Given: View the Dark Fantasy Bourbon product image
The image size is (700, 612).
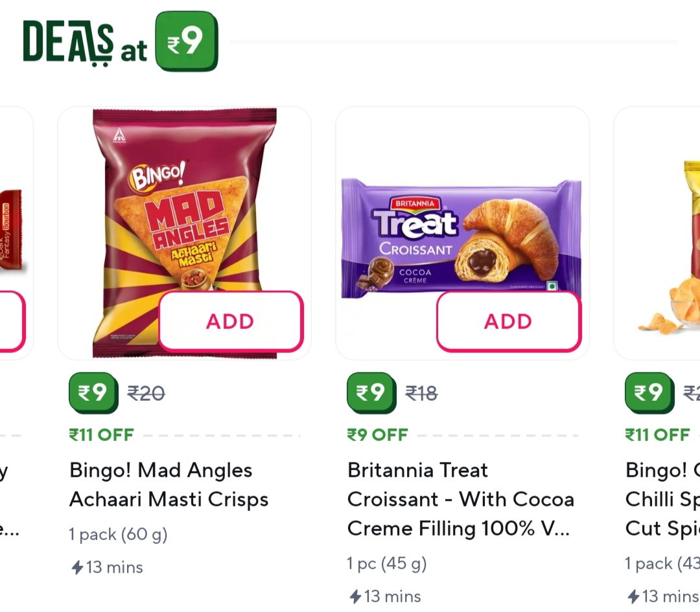Looking at the screenshot, I should tap(11, 230).
